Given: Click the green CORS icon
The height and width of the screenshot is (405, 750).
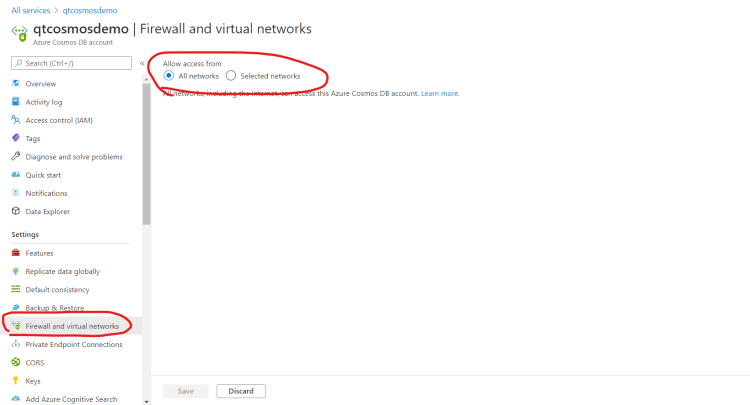Looking at the screenshot, I should point(16,362).
